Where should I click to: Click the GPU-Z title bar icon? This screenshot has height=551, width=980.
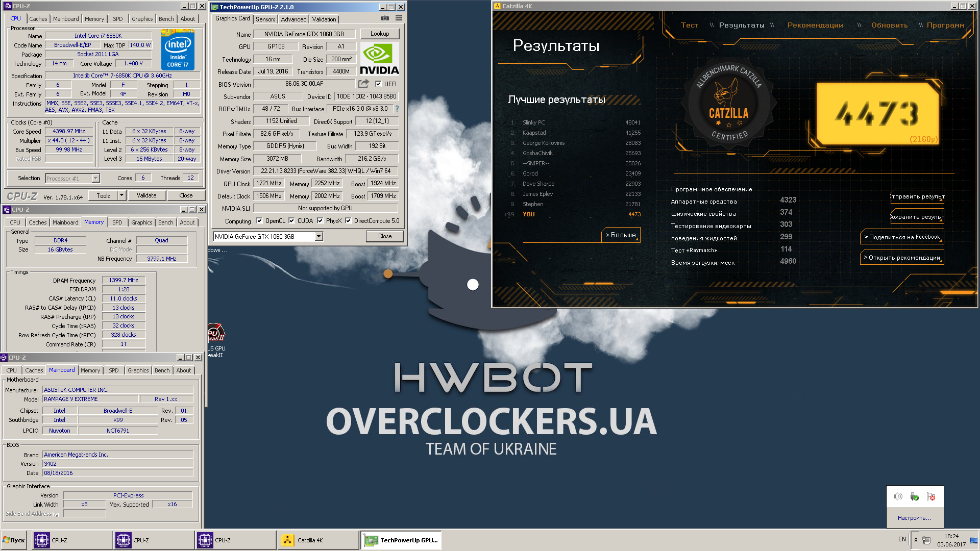[215, 7]
